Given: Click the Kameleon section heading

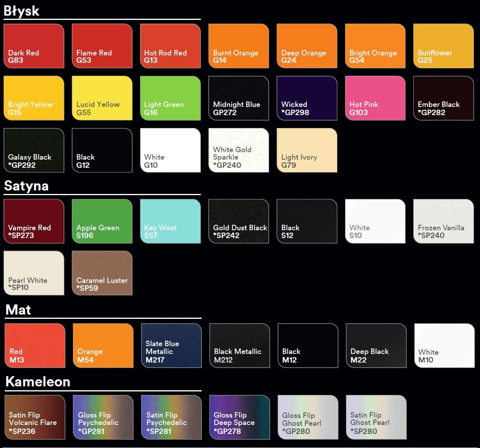Looking at the screenshot, I should [x=38, y=381].
